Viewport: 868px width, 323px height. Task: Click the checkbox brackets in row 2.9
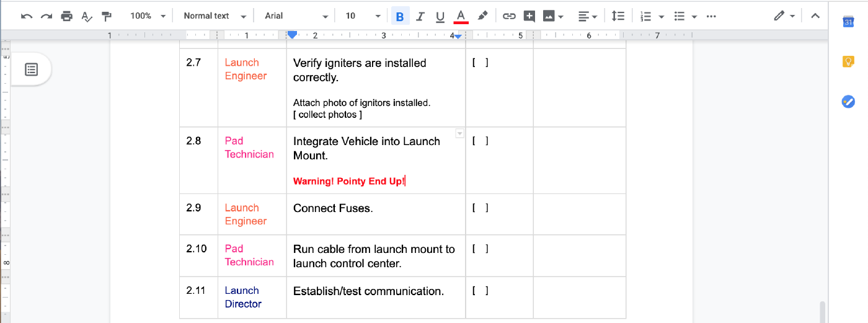click(480, 208)
